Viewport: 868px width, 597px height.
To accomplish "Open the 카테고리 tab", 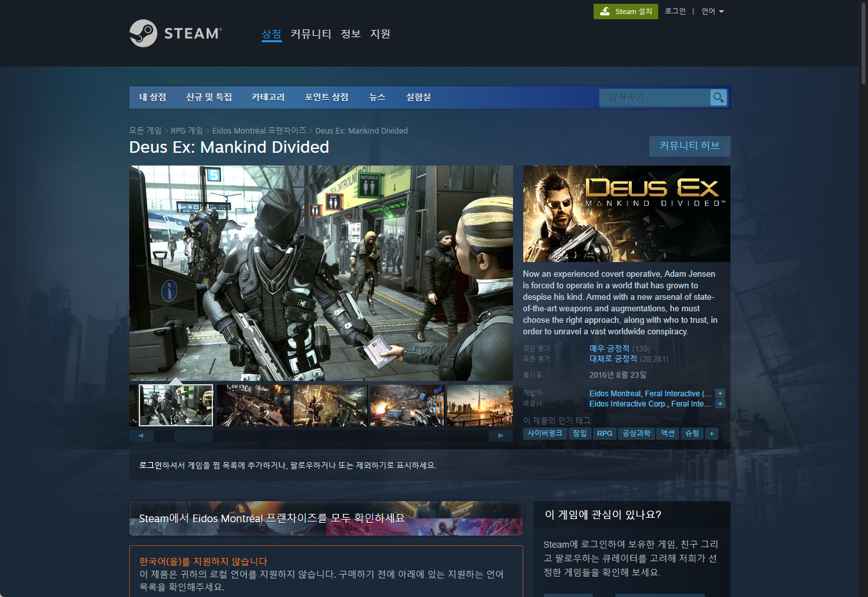I will (x=268, y=97).
